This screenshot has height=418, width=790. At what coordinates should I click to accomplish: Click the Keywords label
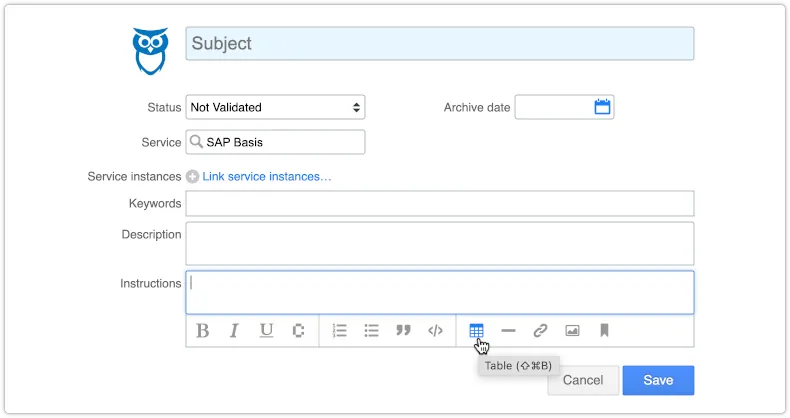pos(155,203)
